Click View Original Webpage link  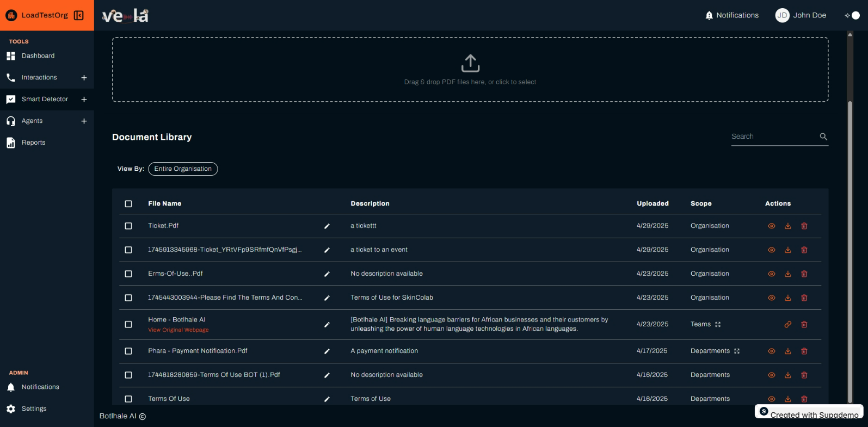click(x=178, y=330)
